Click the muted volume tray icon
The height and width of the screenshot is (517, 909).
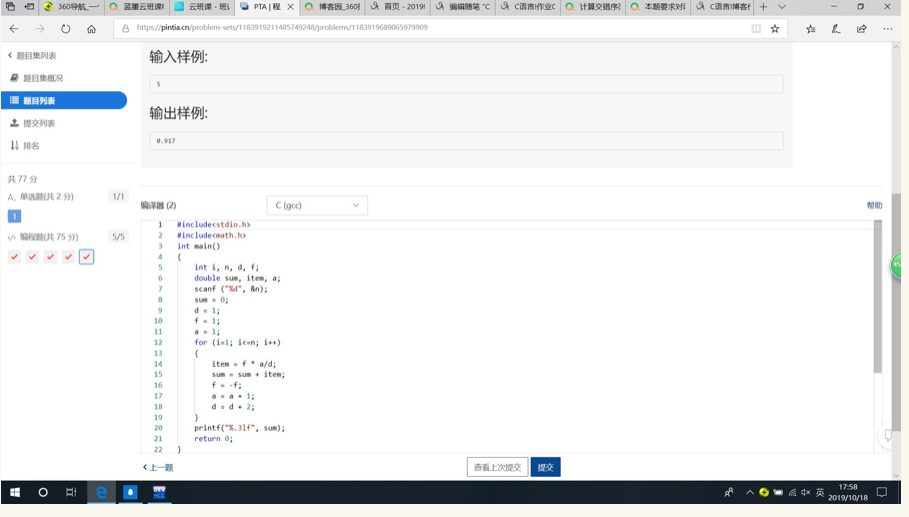[806, 492]
